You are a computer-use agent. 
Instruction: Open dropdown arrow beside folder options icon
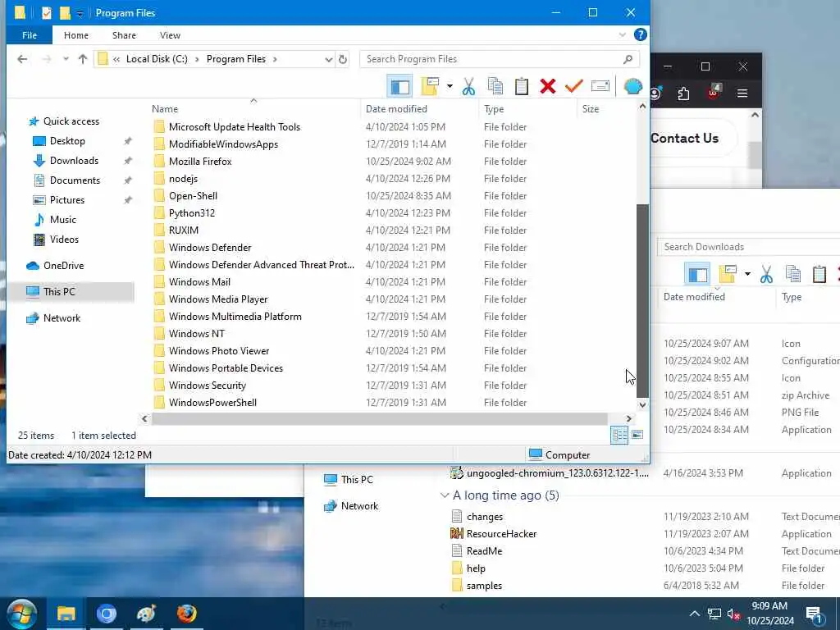[450, 86]
